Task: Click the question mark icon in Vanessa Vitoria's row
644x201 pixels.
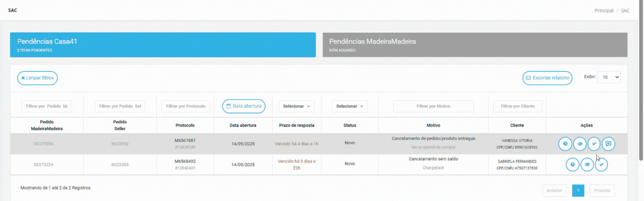Action: (565, 144)
